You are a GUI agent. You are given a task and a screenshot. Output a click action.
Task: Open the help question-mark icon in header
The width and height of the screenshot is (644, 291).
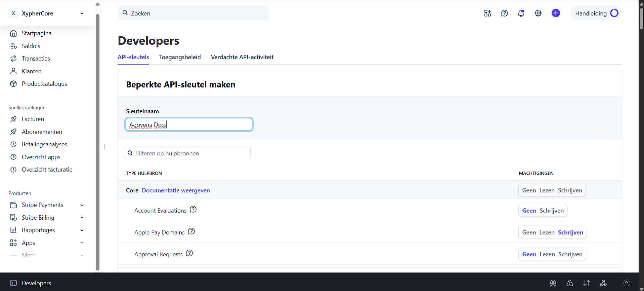tap(504, 13)
